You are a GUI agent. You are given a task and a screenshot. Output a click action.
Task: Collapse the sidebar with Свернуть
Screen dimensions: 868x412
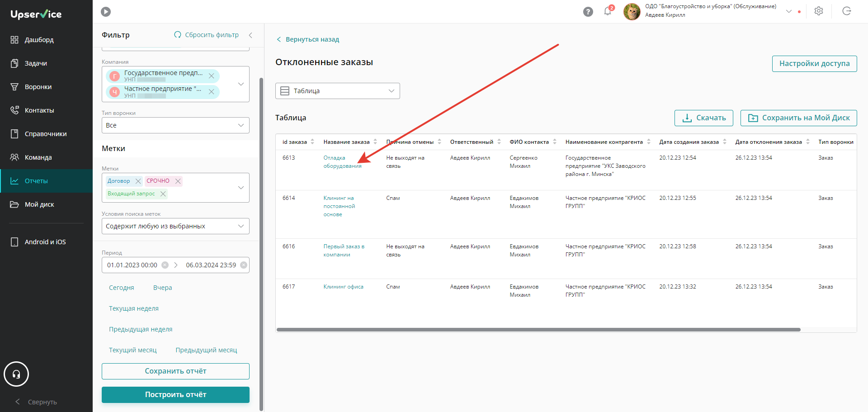click(x=36, y=402)
